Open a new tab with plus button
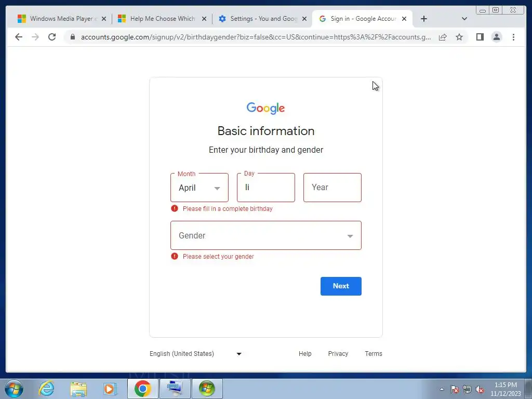 click(x=424, y=19)
